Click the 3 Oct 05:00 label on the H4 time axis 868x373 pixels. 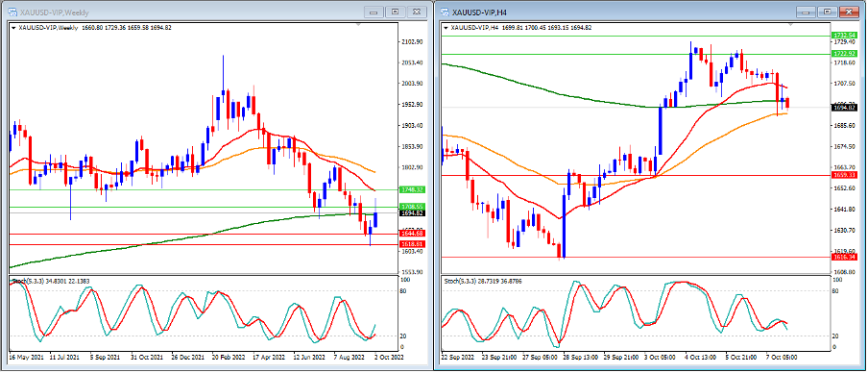660,358
